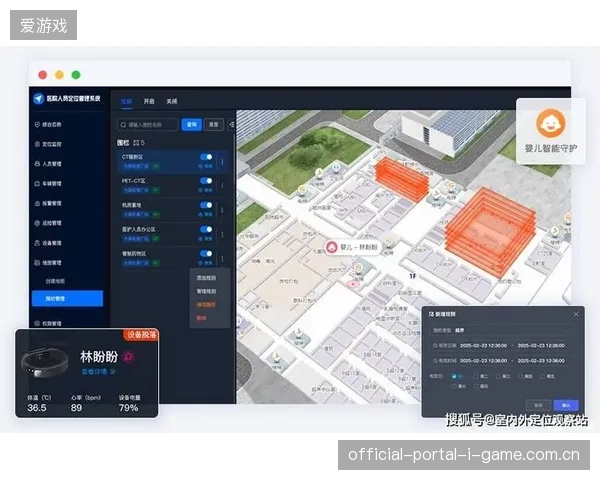Screen dimensions: 600x480
Task: Choose red 删除 menu entry
Action: [x=201, y=318]
